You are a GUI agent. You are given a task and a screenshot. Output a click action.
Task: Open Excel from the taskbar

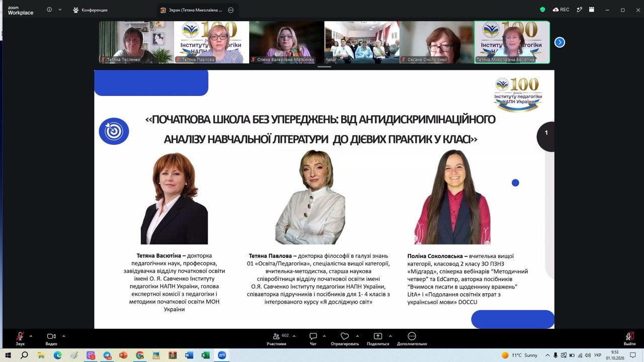pyautogui.click(x=205, y=355)
